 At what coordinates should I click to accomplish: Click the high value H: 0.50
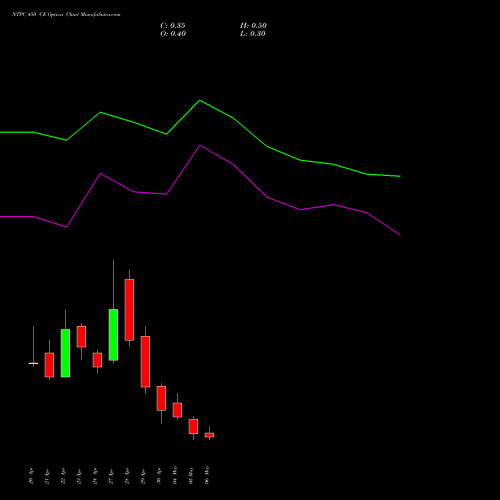[x=253, y=26]
